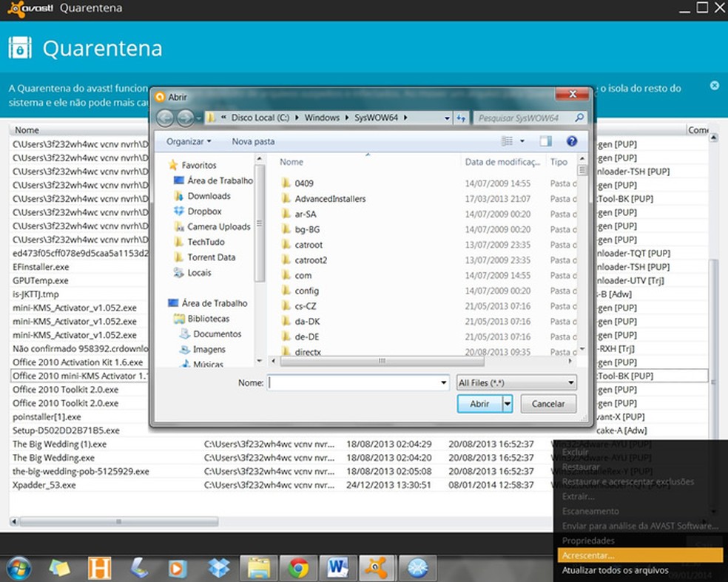Click the Avast icon in the taskbar
Viewport: 728px width, 582px height.
point(377,567)
